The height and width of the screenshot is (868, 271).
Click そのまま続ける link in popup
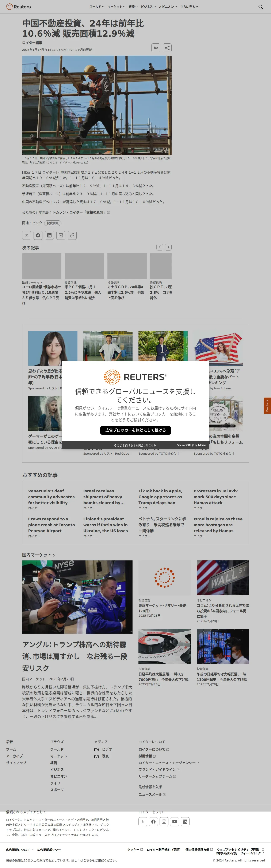(x=123, y=445)
